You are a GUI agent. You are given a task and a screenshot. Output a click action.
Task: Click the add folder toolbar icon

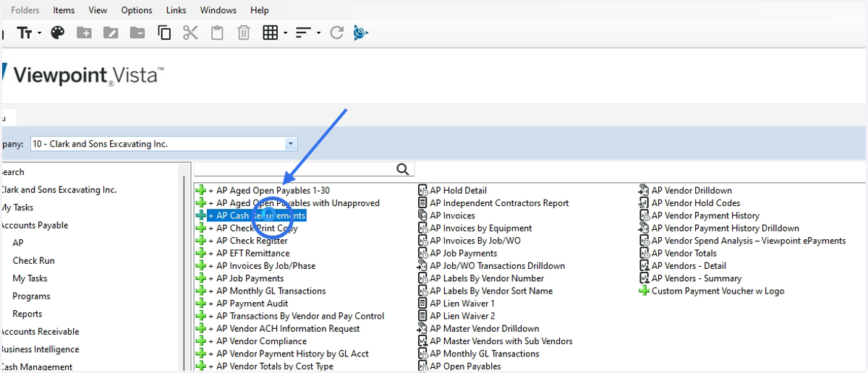(x=85, y=33)
